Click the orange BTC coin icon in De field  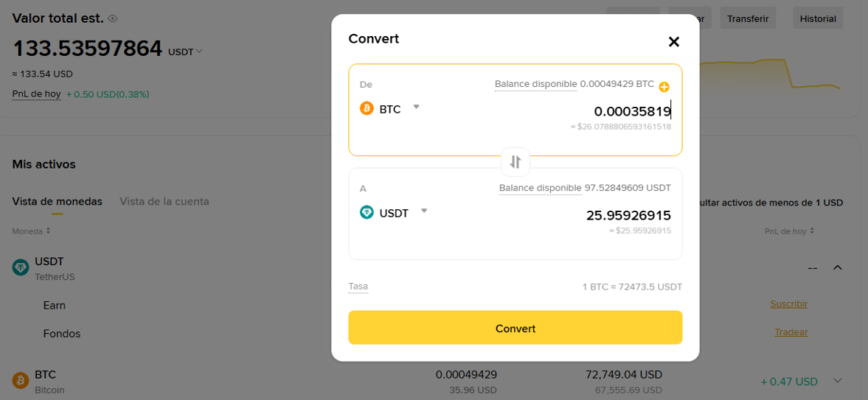[x=367, y=109]
